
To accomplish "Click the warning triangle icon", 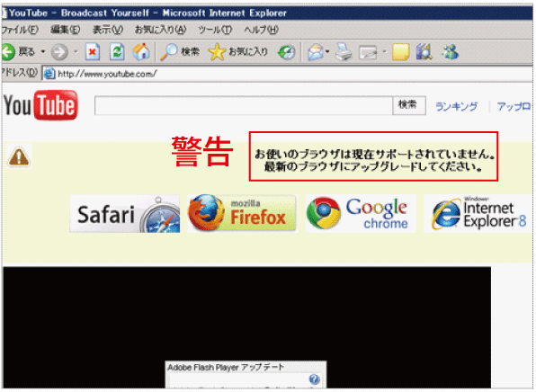I will click(x=19, y=156).
